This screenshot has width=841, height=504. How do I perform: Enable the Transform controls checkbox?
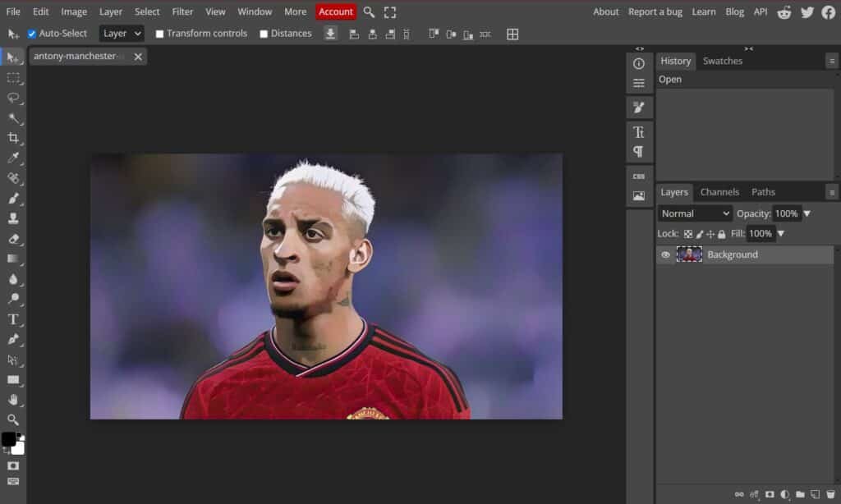[159, 34]
